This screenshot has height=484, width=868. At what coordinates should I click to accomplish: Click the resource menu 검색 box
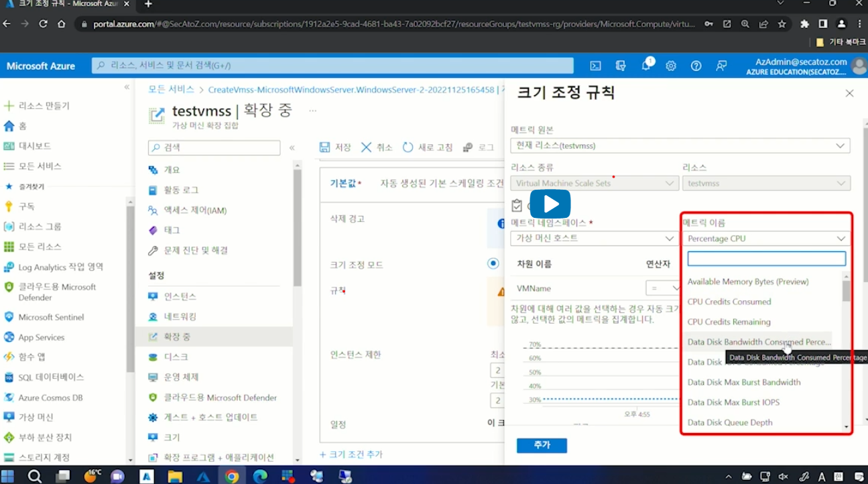point(214,147)
